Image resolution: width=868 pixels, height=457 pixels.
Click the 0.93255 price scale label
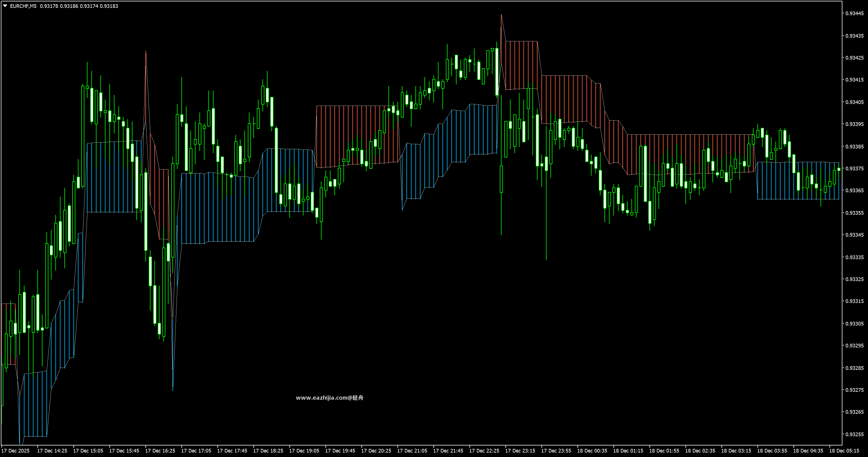point(854,434)
